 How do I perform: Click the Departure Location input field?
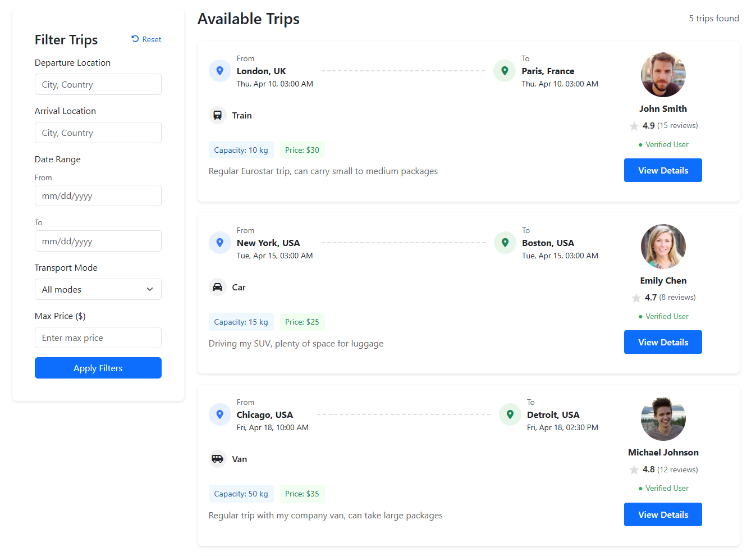click(98, 84)
